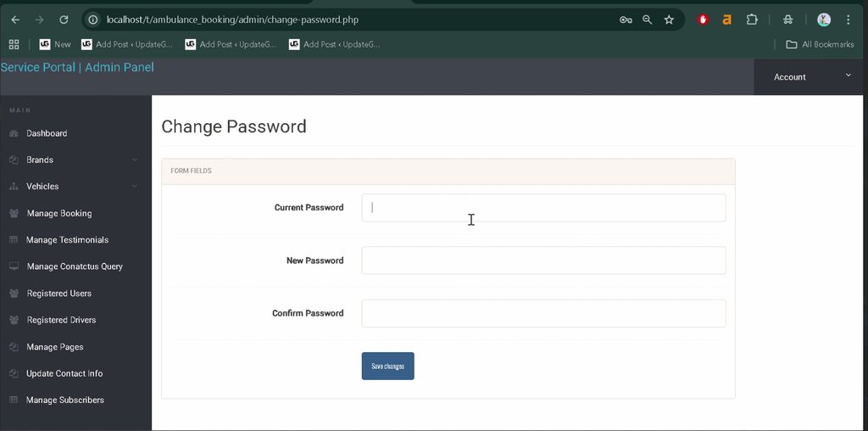This screenshot has width=868, height=431.
Task: Focus the Current Password field
Action: coord(543,208)
